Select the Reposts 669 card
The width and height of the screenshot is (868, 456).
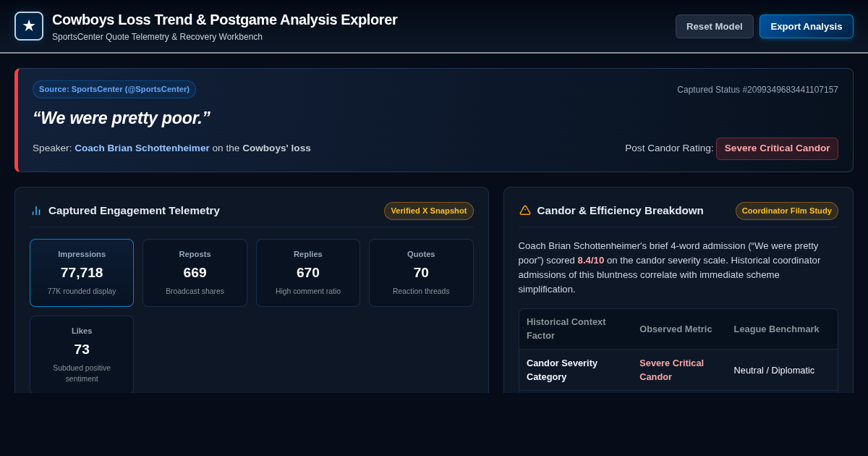(x=195, y=273)
